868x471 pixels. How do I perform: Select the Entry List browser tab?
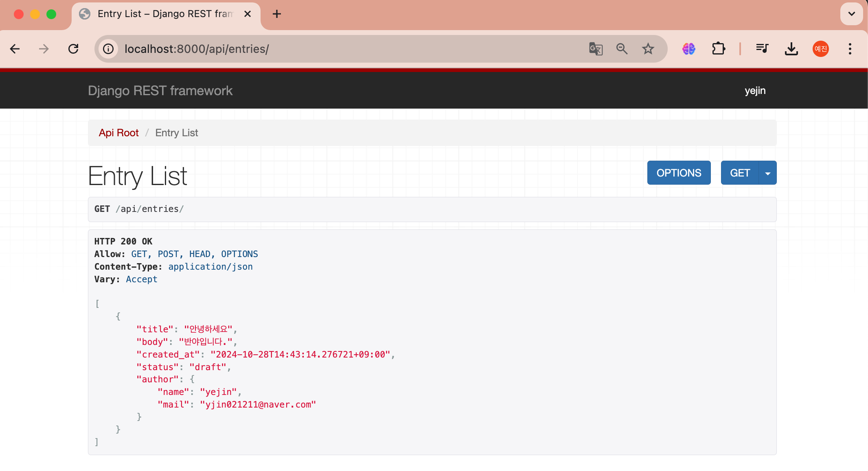click(165, 14)
